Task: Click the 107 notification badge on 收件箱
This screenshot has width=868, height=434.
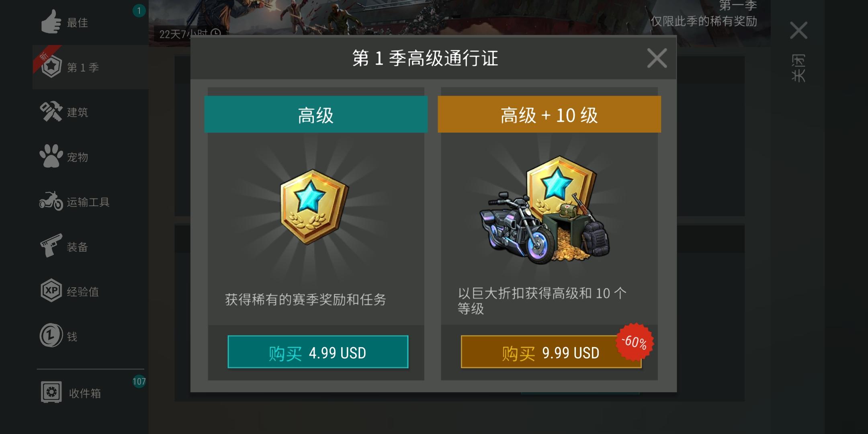Action: 139,381
